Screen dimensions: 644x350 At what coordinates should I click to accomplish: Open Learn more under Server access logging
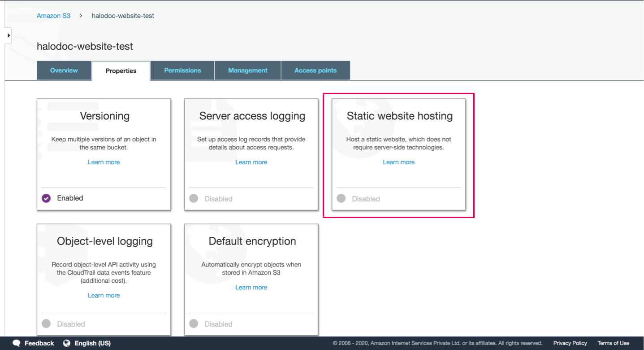click(251, 162)
